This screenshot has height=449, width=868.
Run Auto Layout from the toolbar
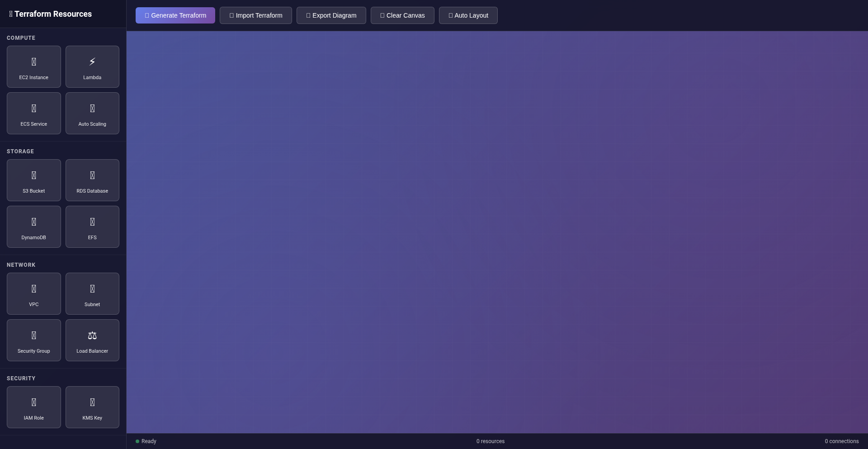pos(468,15)
